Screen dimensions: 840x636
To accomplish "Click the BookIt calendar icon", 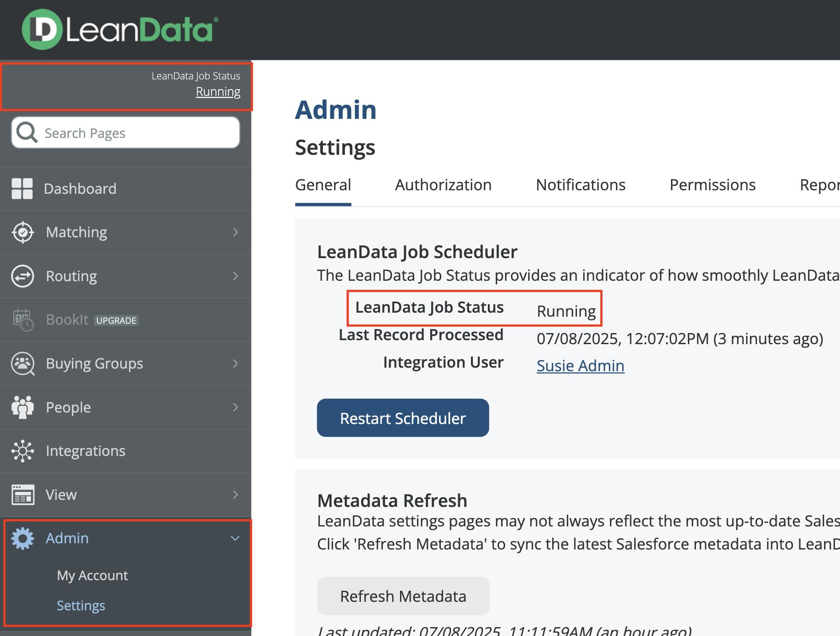I will [23, 320].
